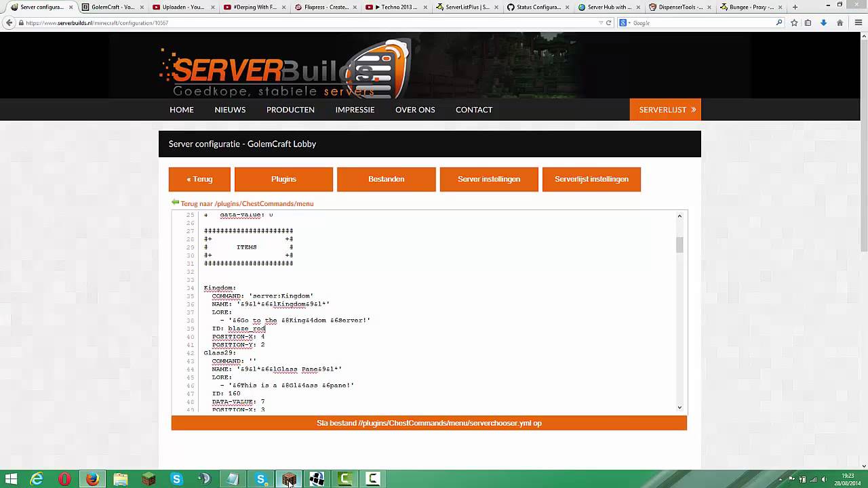Reload the page with the refresh icon
The image size is (868, 488).
tap(609, 22)
